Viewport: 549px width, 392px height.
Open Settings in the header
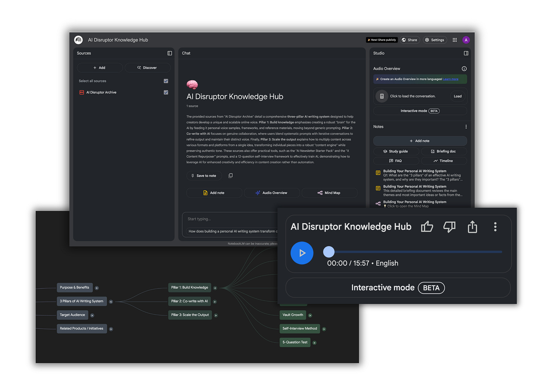tap(435, 40)
